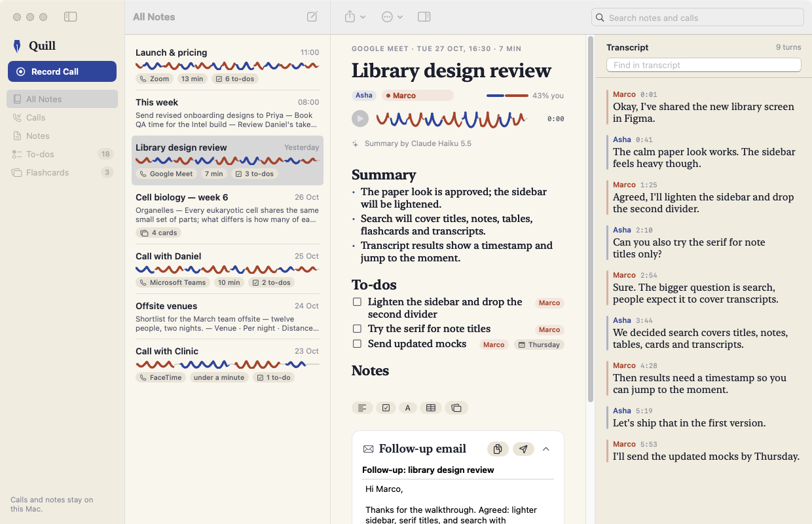This screenshot has height=524, width=812.
Task: Open the more options ellipsis dropdown
Action: coord(392,17)
